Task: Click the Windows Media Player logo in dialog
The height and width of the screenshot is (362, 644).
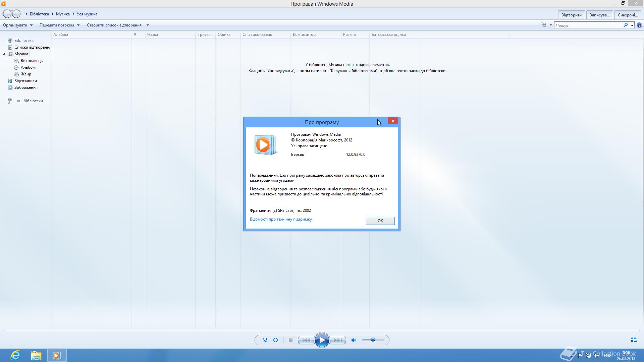Action: click(x=266, y=145)
